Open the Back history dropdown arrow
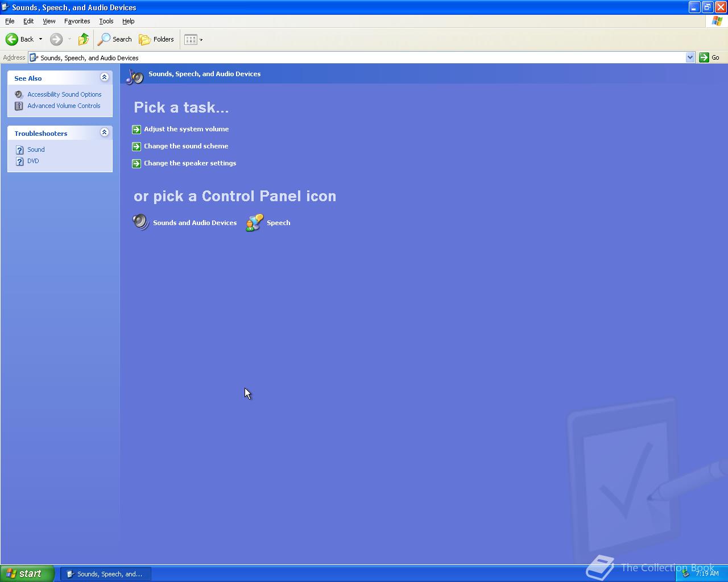The image size is (728, 582). pyautogui.click(x=40, y=39)
